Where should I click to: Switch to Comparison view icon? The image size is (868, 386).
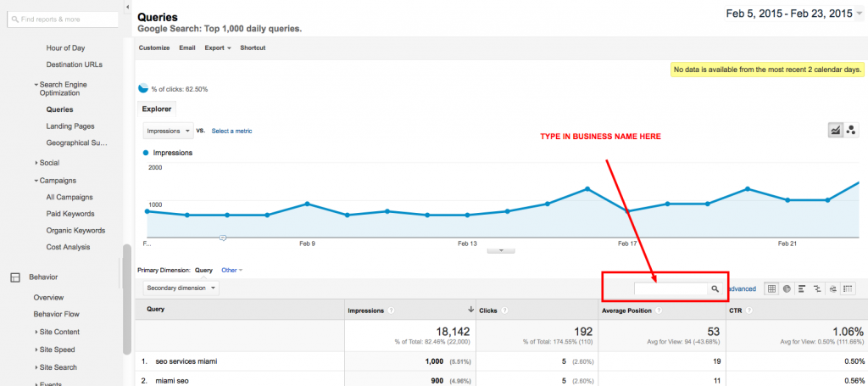(x=817, y=288)
